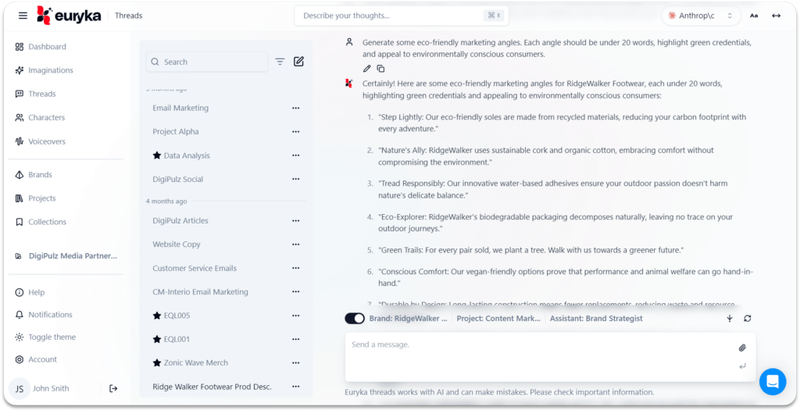The height and width of the screenshot is (411, 800).
Task: Edit the user prompt with pencil icon
Action: click(366, 68)
